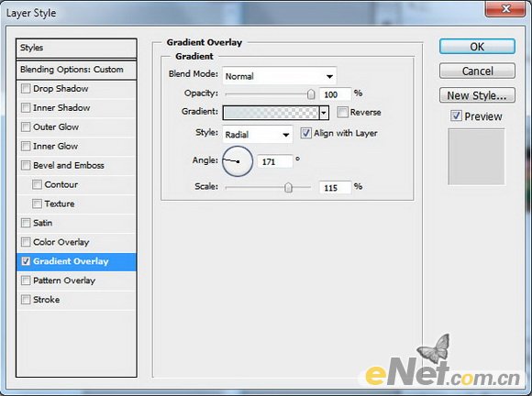
Task: Open Blending Options: Custom
Action: click(x=76, y=70)
